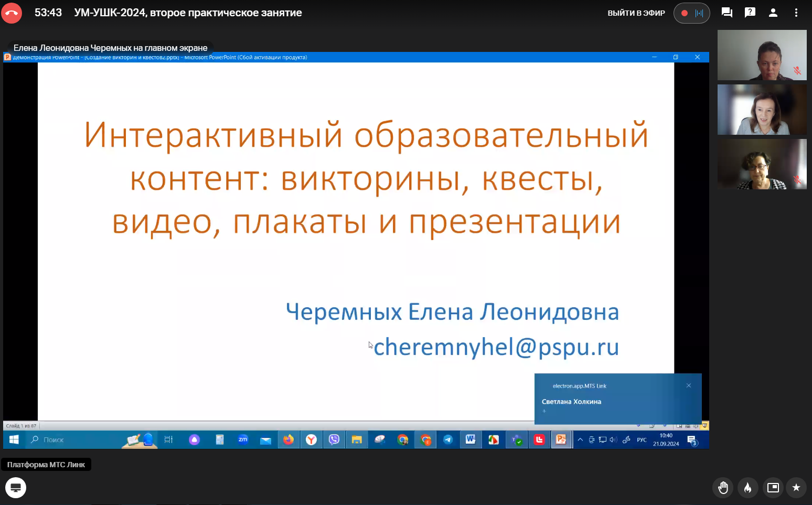Show the participants list icon
812x505 pixels.
click(x=773, y=13)
